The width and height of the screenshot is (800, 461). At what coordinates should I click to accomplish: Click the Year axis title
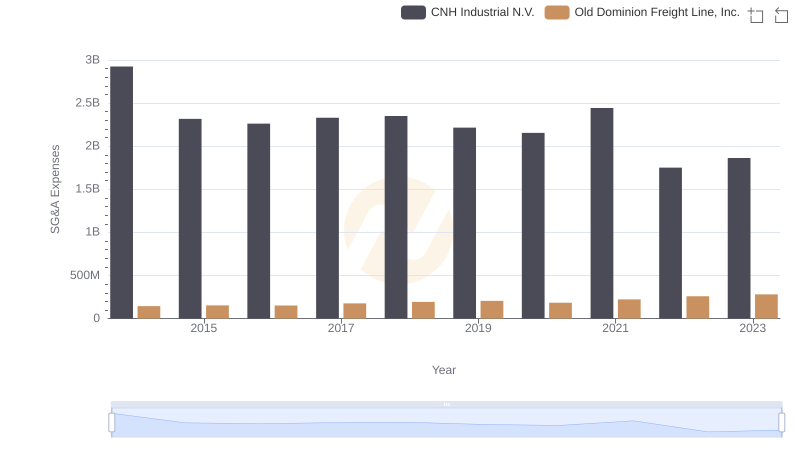click(x=444, y=370)
